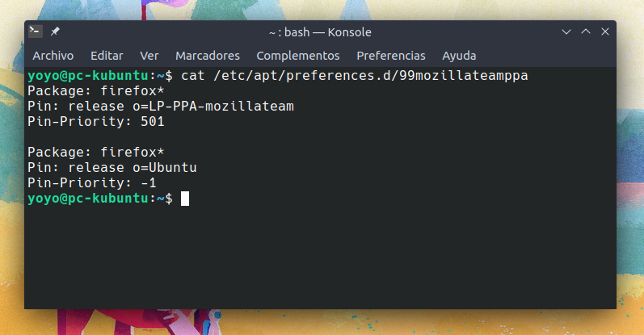The width and height of the screenshot is (644, 335).
Task: Click the empty terminal area below the prompt
Action: [x=322, y=258]
